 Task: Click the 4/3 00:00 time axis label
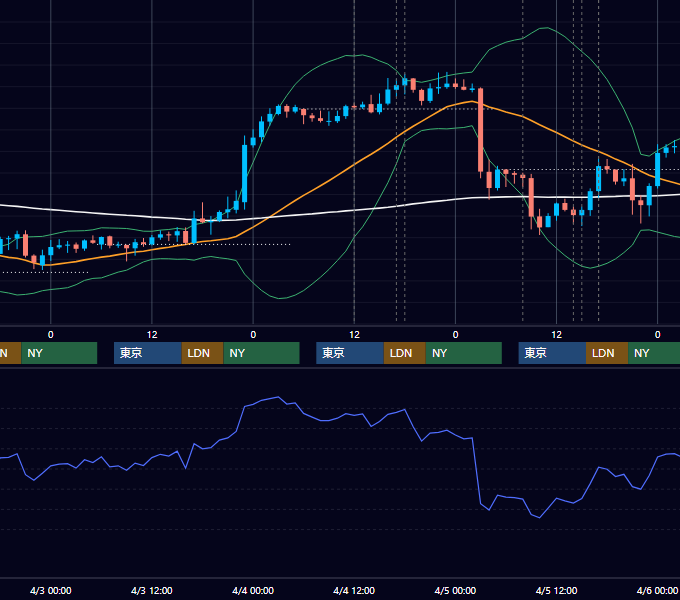[x=51, y=590]
